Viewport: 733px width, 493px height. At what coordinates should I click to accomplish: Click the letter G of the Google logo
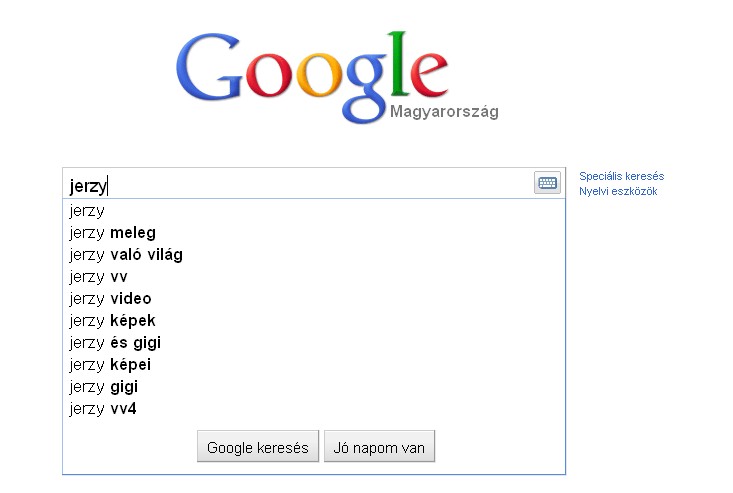coord(208,67)
